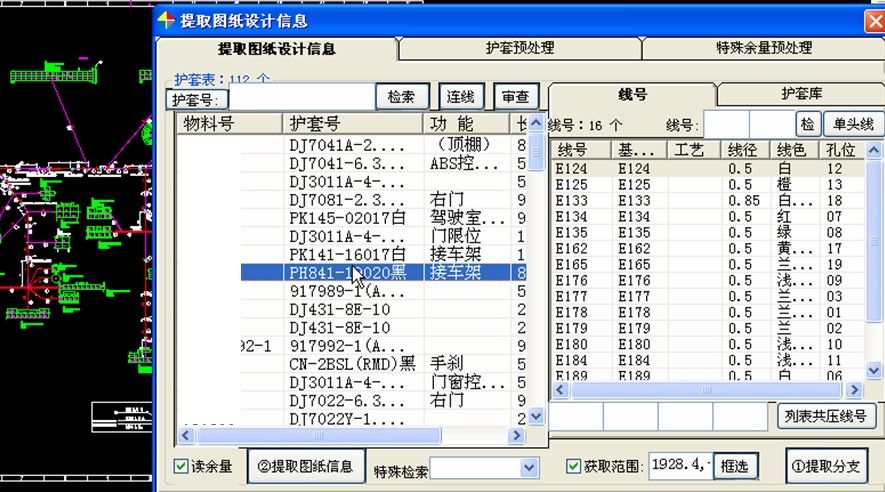This screenshot has width=885, height=492.
Task: Click left arrow of sheath list scrollbar
Action: point(186,435)
